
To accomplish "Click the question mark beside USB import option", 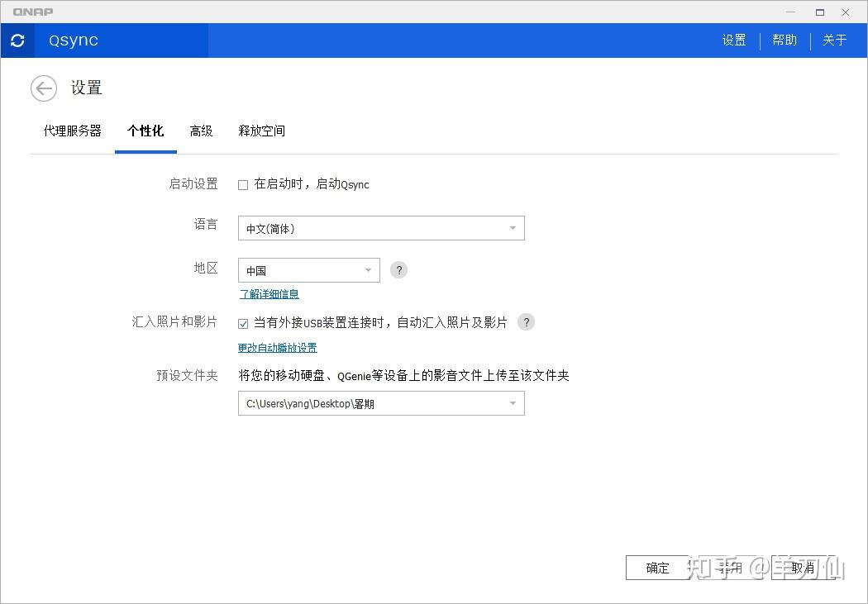I will click(x=526, y=321).
